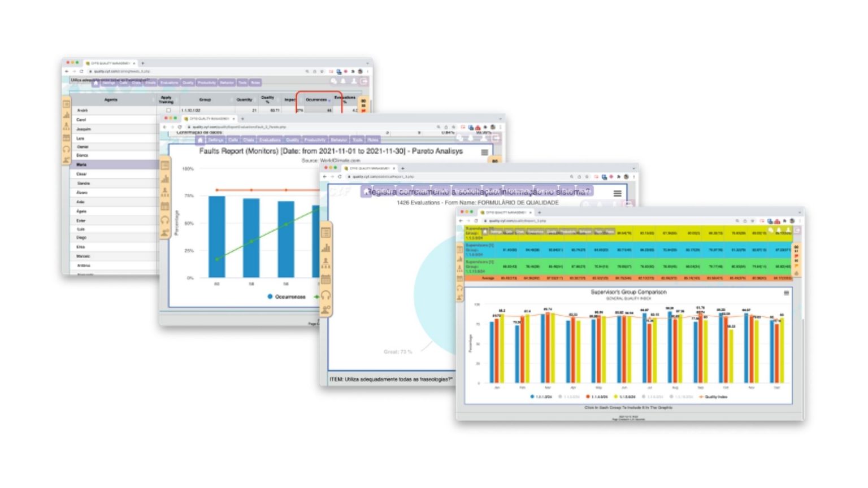Click home icon in Pareto window's navbar
The image size is (868, 488).
(x=200, y=140)
